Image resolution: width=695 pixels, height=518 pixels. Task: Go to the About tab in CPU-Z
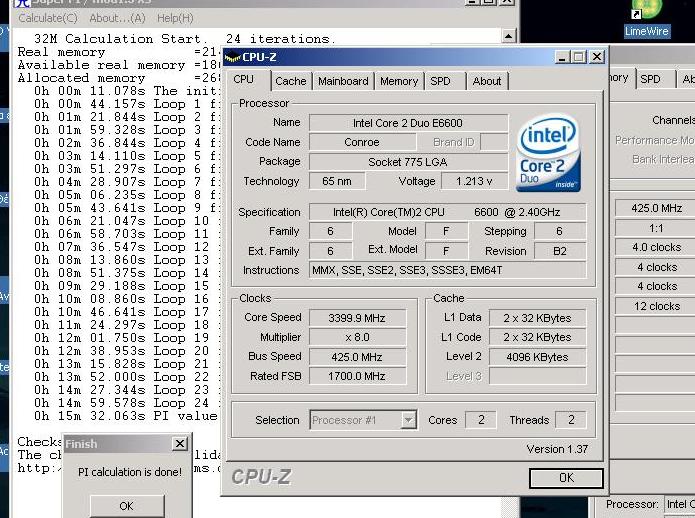(487, 81)
